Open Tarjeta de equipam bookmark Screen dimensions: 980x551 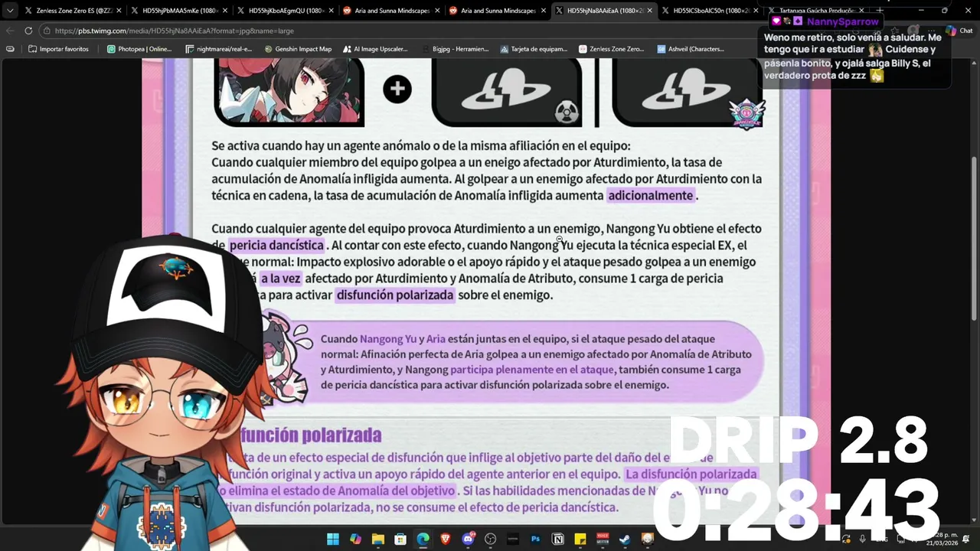click(534, 49)
